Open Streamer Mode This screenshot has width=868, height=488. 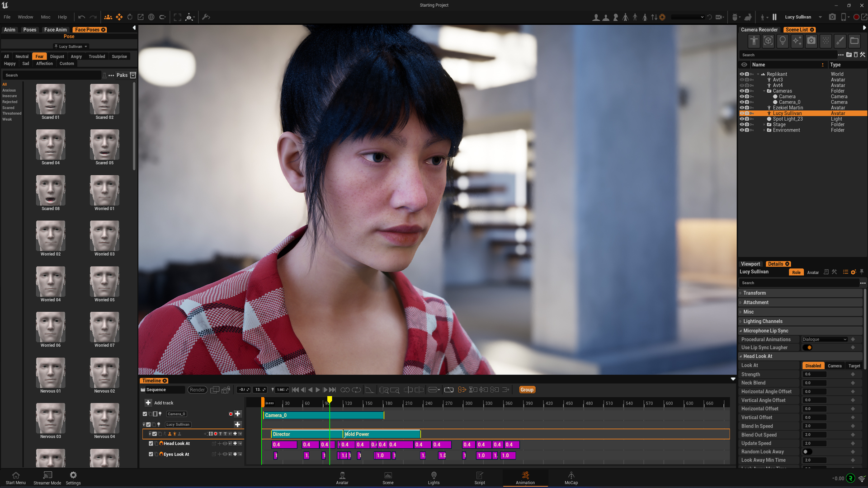click(x=47, y=478)
